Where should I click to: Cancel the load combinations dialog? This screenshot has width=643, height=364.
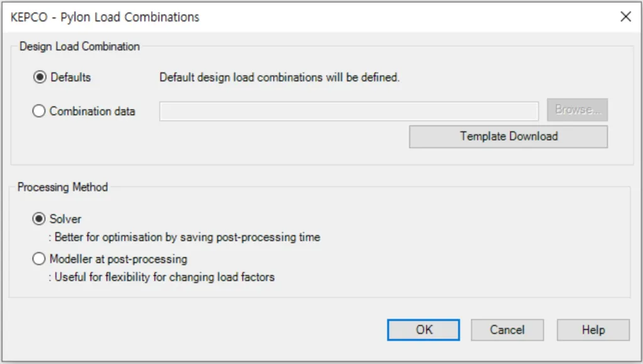pyautogui.click(x=507, y=329)
